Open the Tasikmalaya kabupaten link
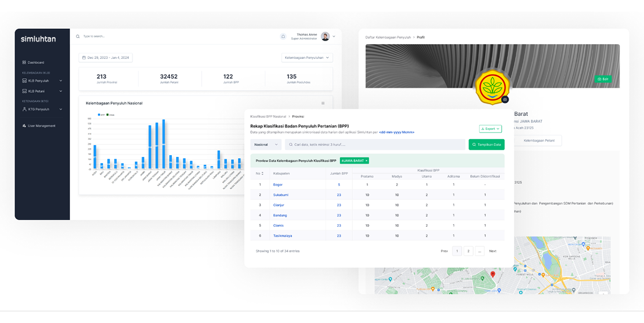Screen dimensions: 644x323 tap(283, 235)
